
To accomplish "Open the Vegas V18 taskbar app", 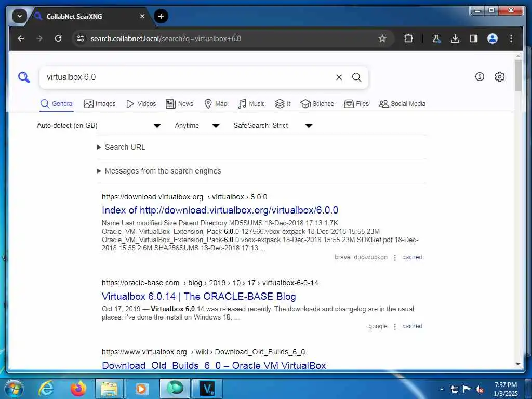I will click(x=207, y=389).
